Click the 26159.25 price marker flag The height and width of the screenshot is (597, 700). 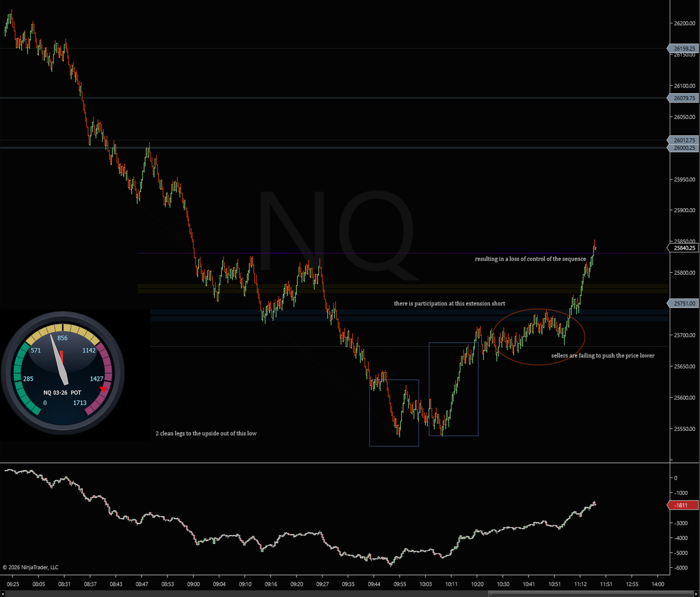683,48
